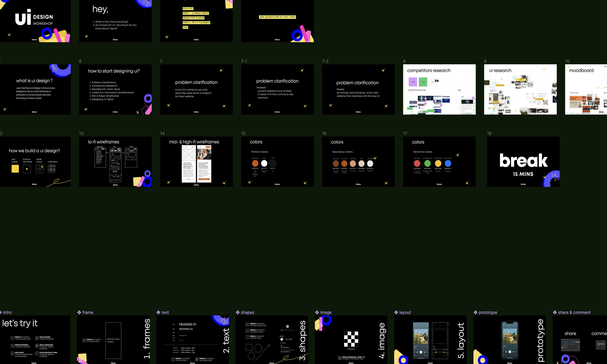Click the circle tool icon beside 'Press O'
This screenshot has height=364, width=607.
point(247,331)
